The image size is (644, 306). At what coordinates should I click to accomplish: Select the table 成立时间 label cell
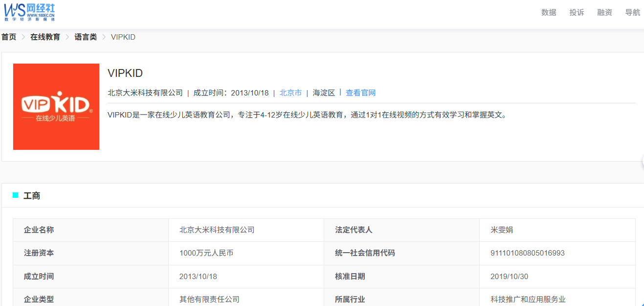click(90, 277)
